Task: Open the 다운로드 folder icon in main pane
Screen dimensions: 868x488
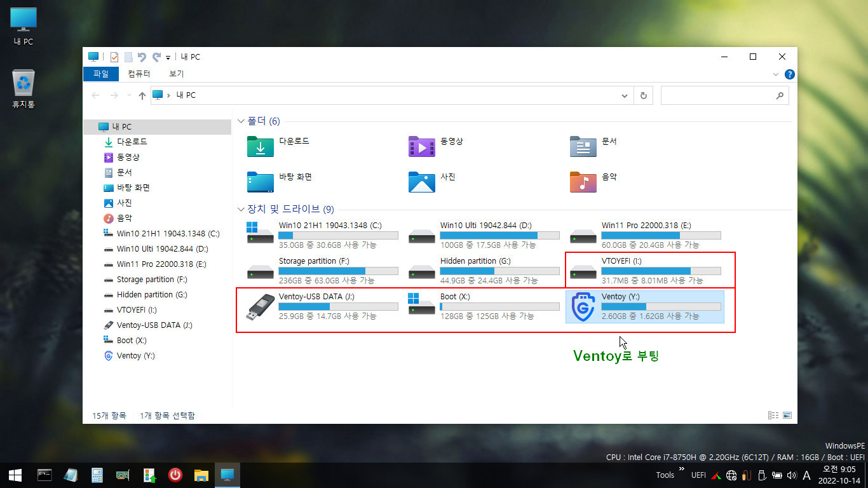Action: click(x=260, y=146)
